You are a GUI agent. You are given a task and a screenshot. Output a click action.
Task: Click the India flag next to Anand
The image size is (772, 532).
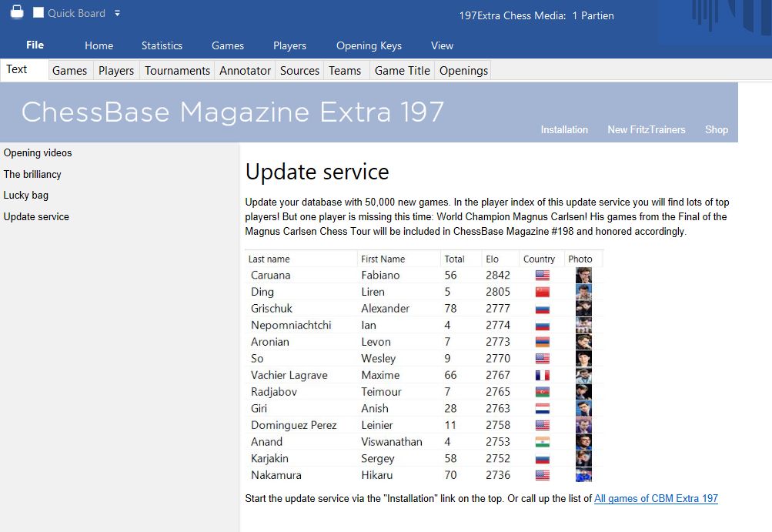542,442
